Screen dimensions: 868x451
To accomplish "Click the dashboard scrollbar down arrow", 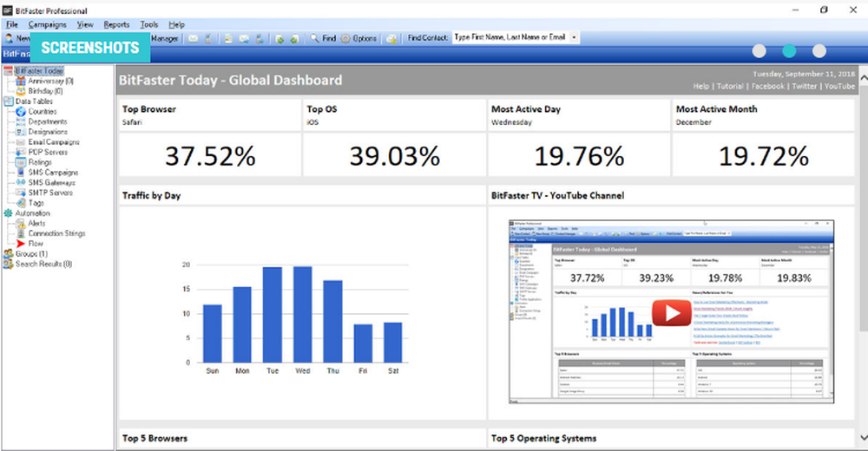I will (x=863, y=438).
